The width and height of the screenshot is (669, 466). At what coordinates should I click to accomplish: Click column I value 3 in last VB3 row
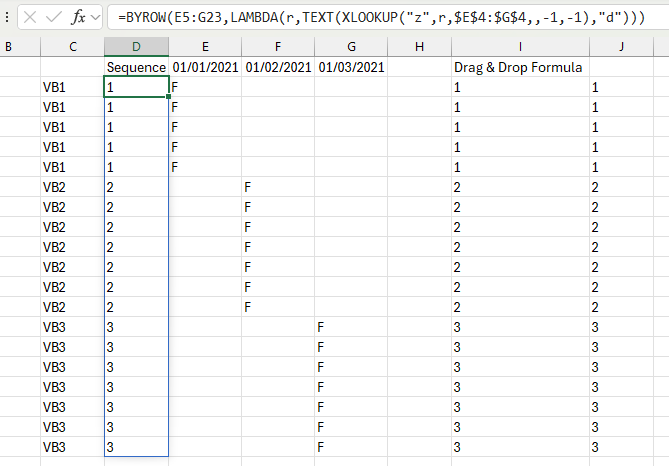point(521,447)
